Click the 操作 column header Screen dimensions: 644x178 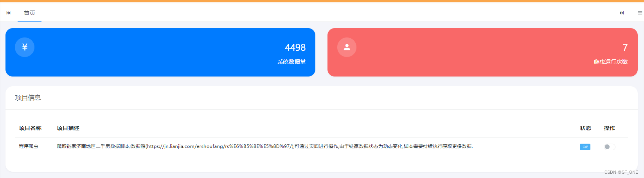click(610, 128)
